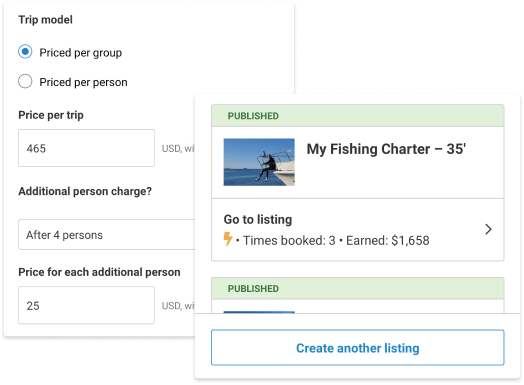Click the My Fishing Charter – 35' title
Viewport: 524px width, 385px height.
click(386, 149)
